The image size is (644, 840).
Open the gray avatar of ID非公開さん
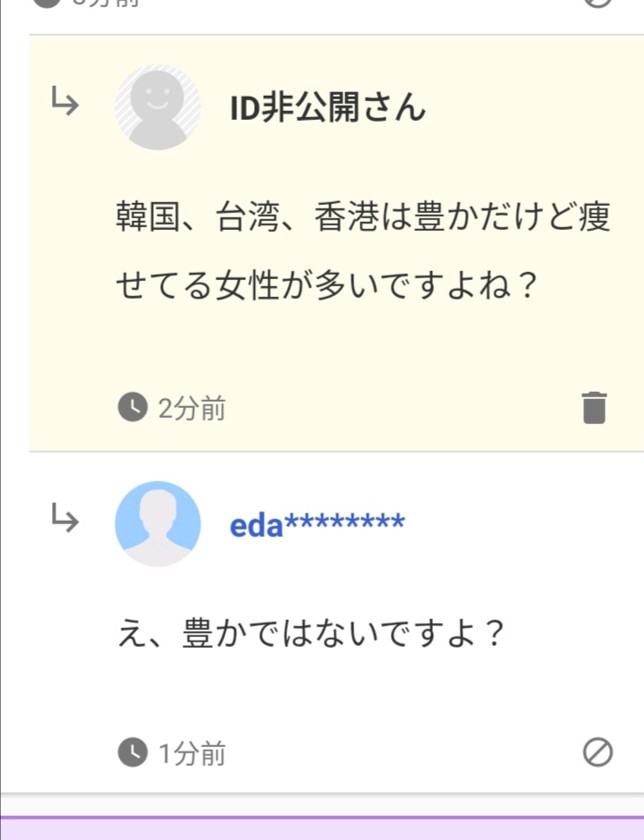(157, 107)
